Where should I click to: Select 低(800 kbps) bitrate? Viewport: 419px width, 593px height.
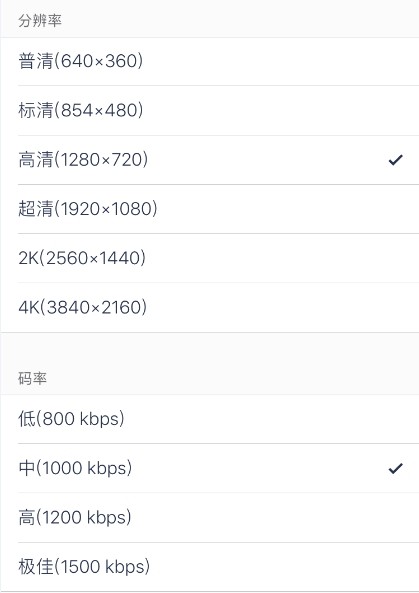coord(210,419)
